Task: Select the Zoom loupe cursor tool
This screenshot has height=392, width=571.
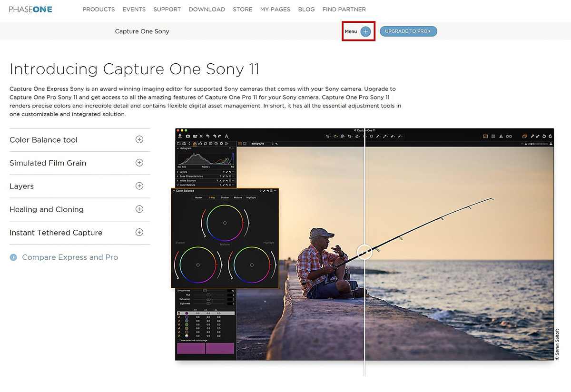Action: (x=342, y=136)
